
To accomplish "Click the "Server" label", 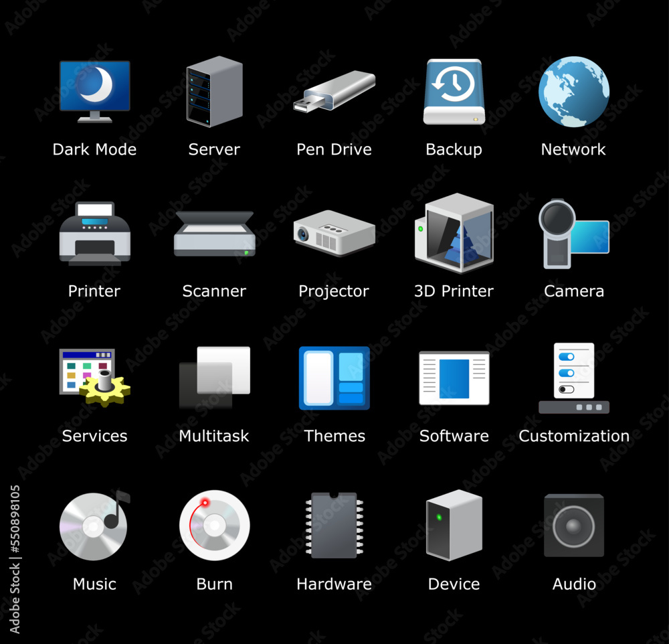I will [214, 149].
